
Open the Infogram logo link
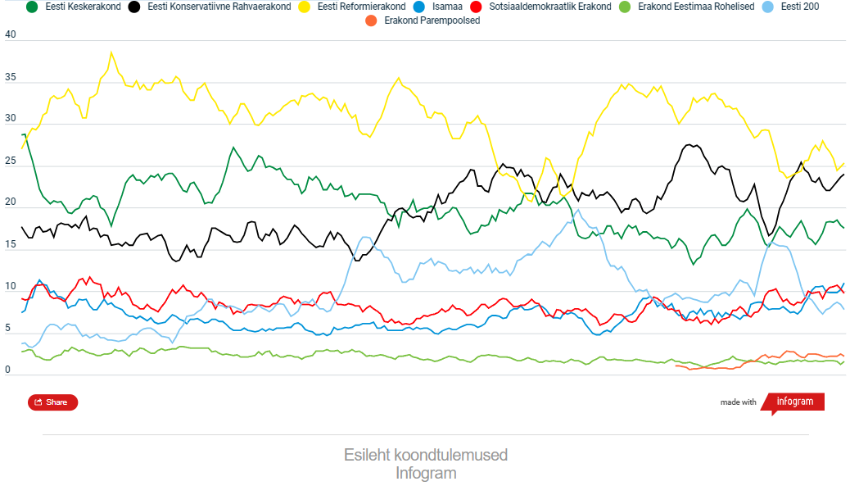(794, 402)
